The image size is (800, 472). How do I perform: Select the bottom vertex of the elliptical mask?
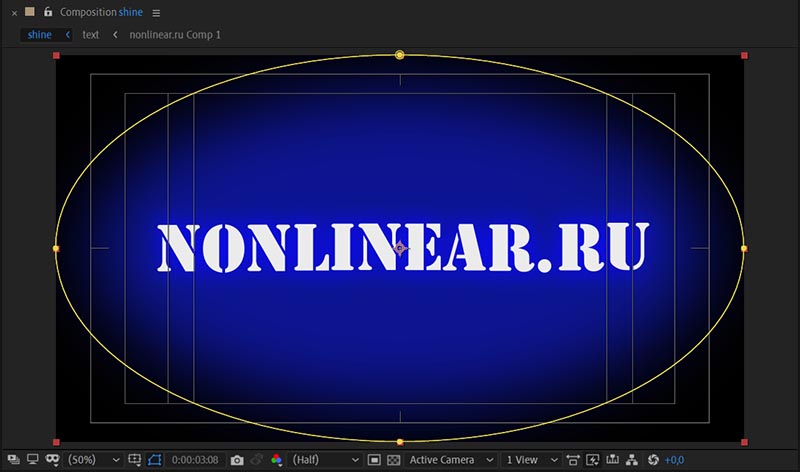click(x=399, y=442)
